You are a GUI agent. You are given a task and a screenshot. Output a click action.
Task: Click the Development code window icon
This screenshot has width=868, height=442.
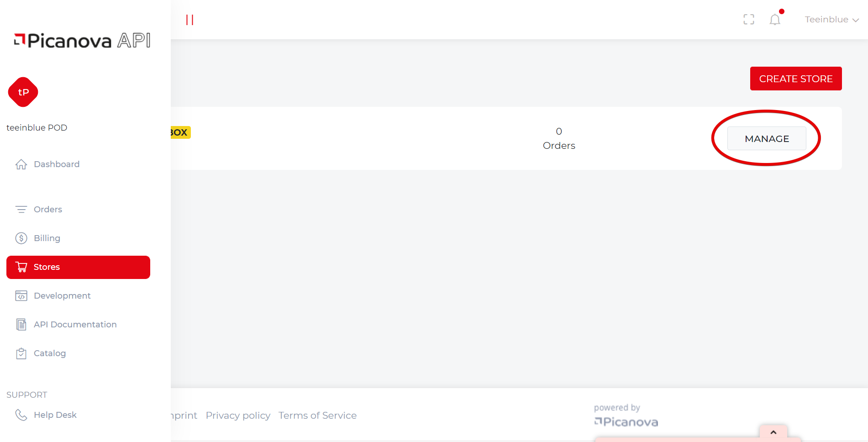coord(21,296)
